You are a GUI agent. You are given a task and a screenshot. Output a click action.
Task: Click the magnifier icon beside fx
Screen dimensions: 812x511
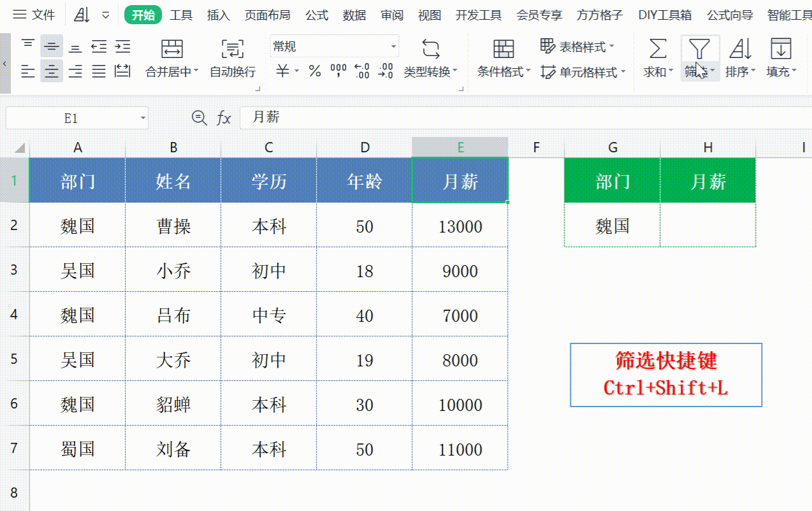point(199,117)
